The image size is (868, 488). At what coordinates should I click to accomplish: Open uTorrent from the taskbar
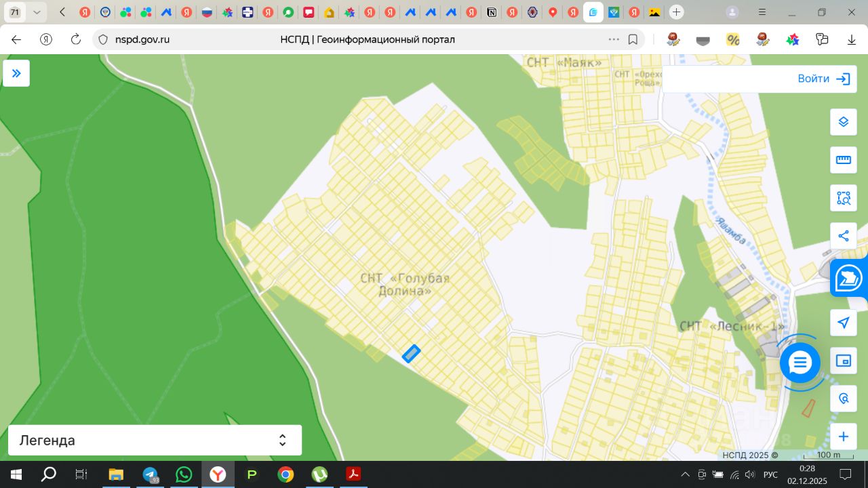point(319,474)
